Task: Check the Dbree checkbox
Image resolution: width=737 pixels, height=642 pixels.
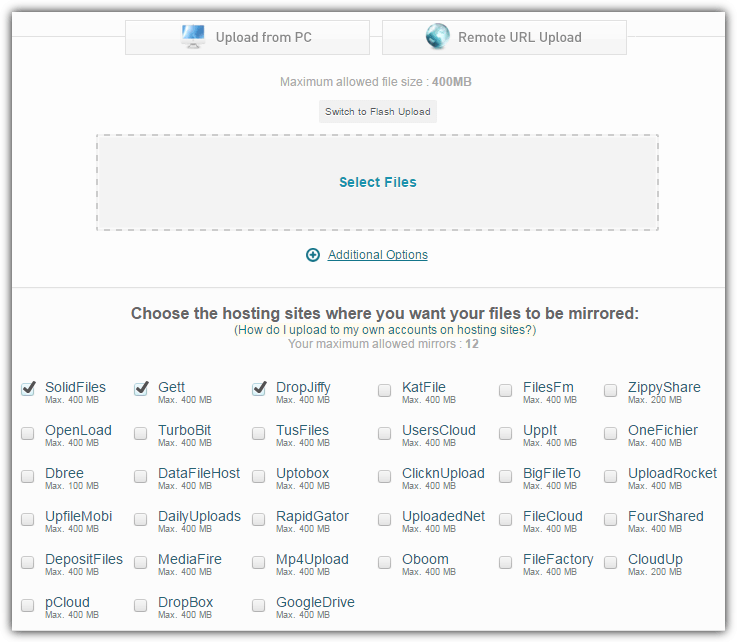Action: coord(28,476)
